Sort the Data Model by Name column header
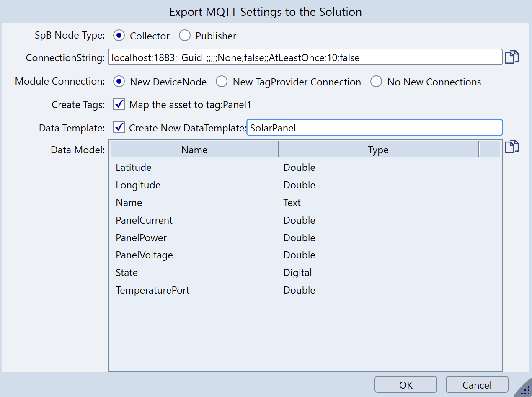 pyautogui.click(x=194, y=150)
